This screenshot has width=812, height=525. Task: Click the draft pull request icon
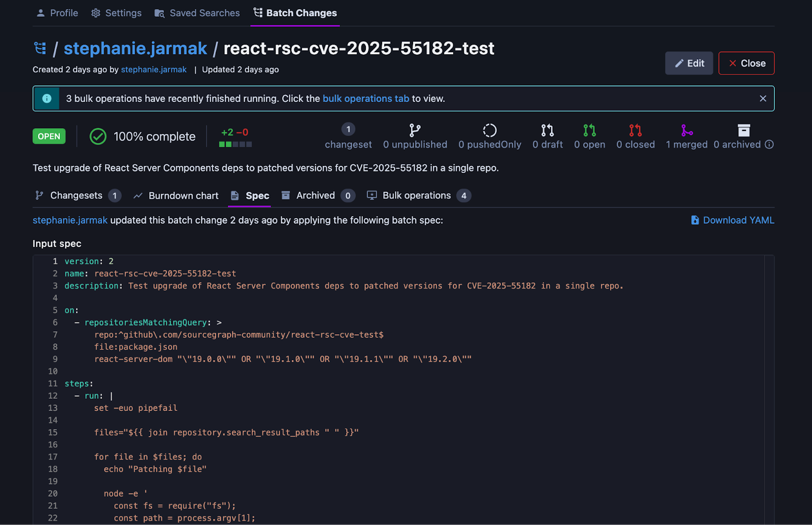coord(548,130)
